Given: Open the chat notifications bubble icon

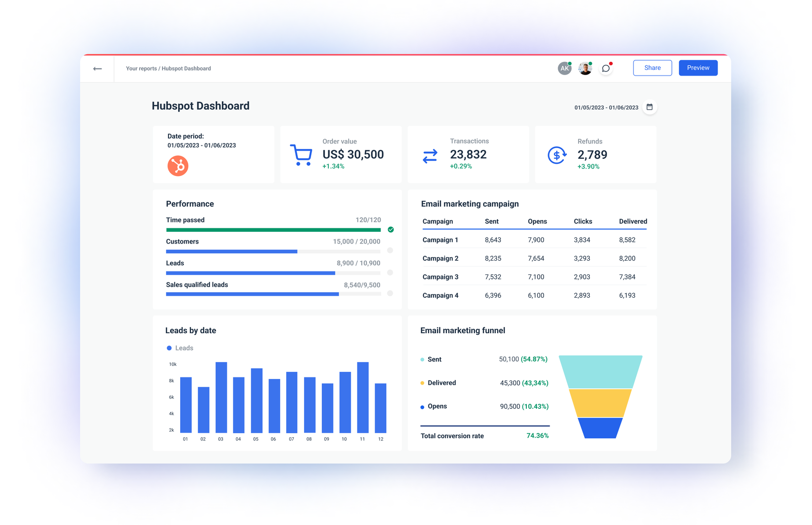Looking at the screenshot, I should click(x=605, y=67).
